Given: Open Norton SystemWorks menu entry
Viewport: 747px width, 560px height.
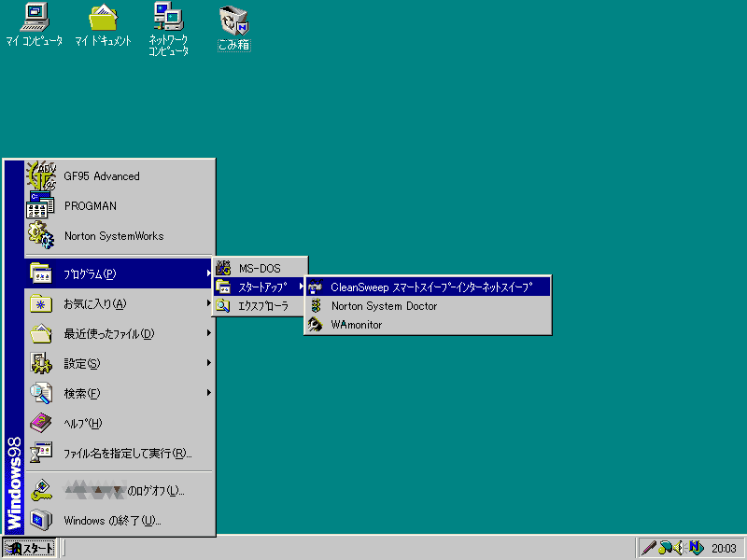Looking at the screenshot, I should [x=119, y=236].
